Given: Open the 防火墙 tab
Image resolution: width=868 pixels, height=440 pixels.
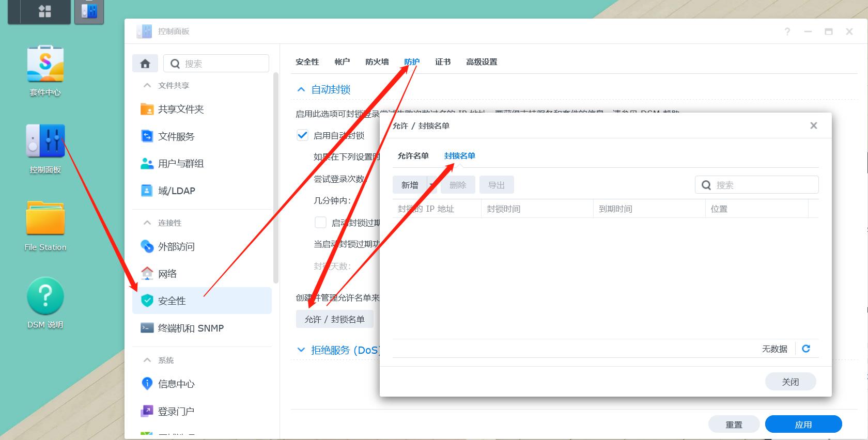Looking at the screenshot, I should point(377,62).
